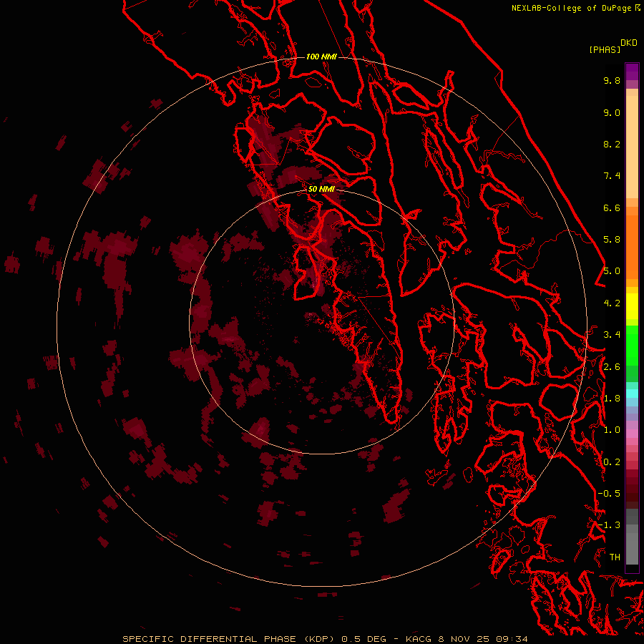644x644 pixels.
Task: Select the 8.2 scale label
Action: pos(612,144)
